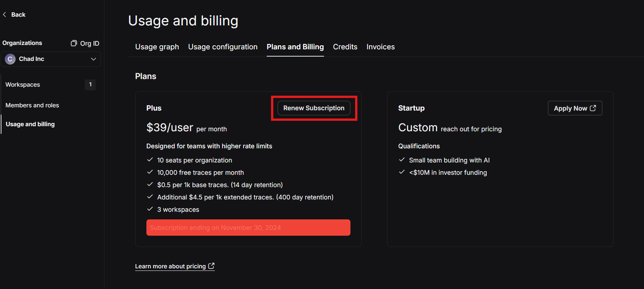Click checkmark beside 10 seats per organization

pos(150,160)
